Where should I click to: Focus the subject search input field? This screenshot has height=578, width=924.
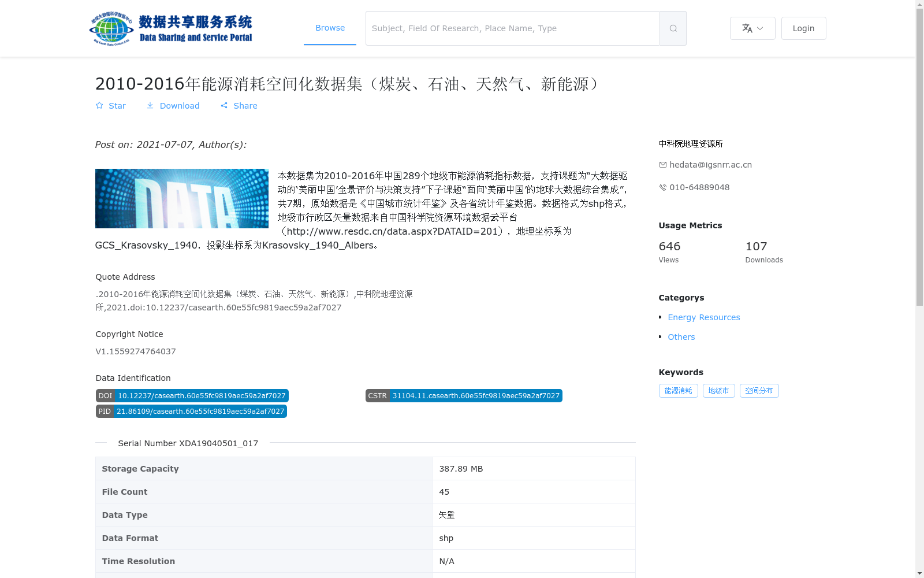point(512,28)
